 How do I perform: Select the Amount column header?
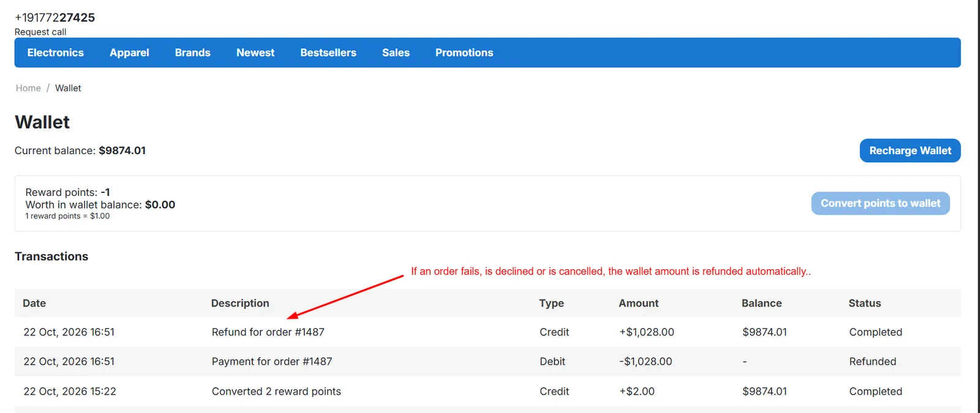coord(638,303)
